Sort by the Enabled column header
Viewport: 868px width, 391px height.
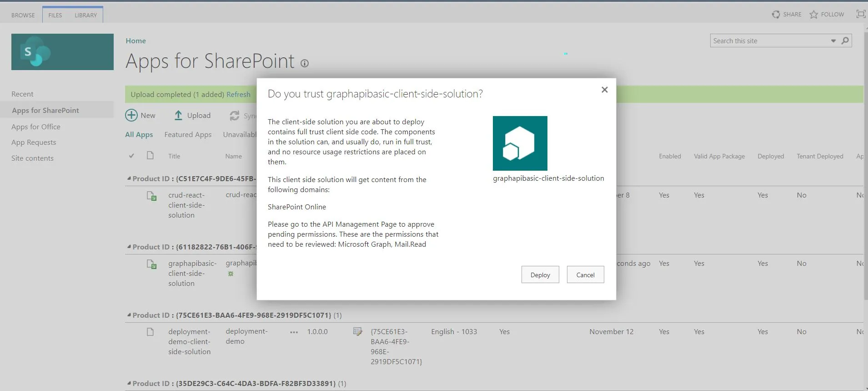tap(670, 156)
